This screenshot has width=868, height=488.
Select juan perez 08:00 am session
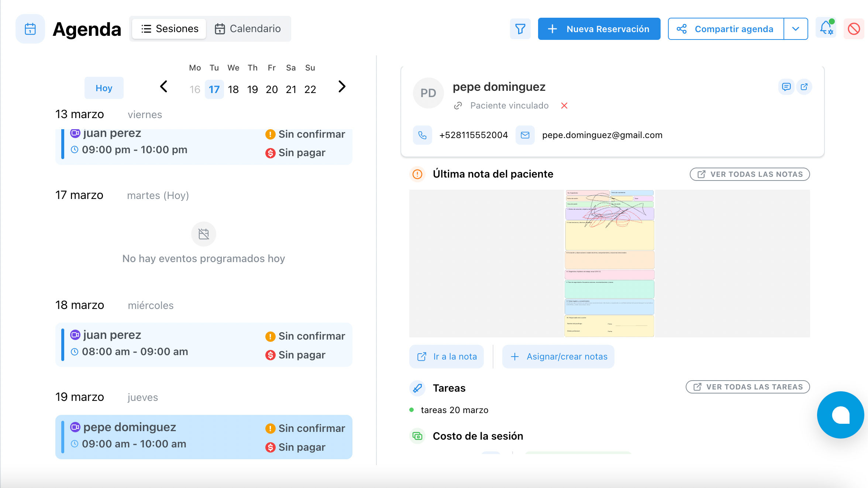(x=204, y=344)
